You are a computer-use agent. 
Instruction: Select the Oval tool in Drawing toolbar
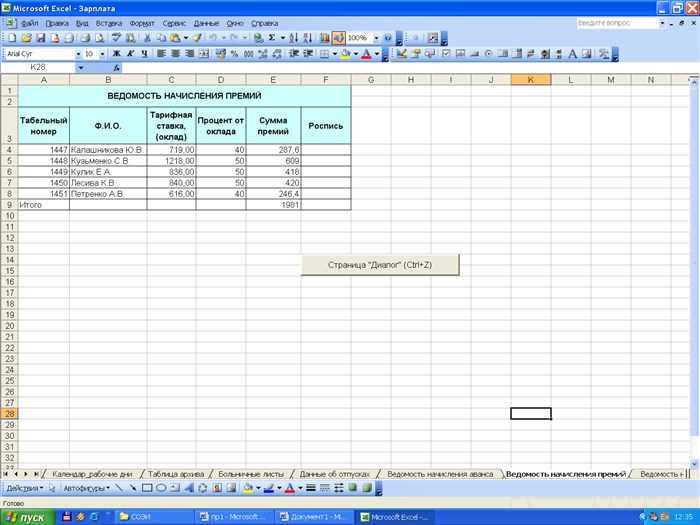point(161,488)
